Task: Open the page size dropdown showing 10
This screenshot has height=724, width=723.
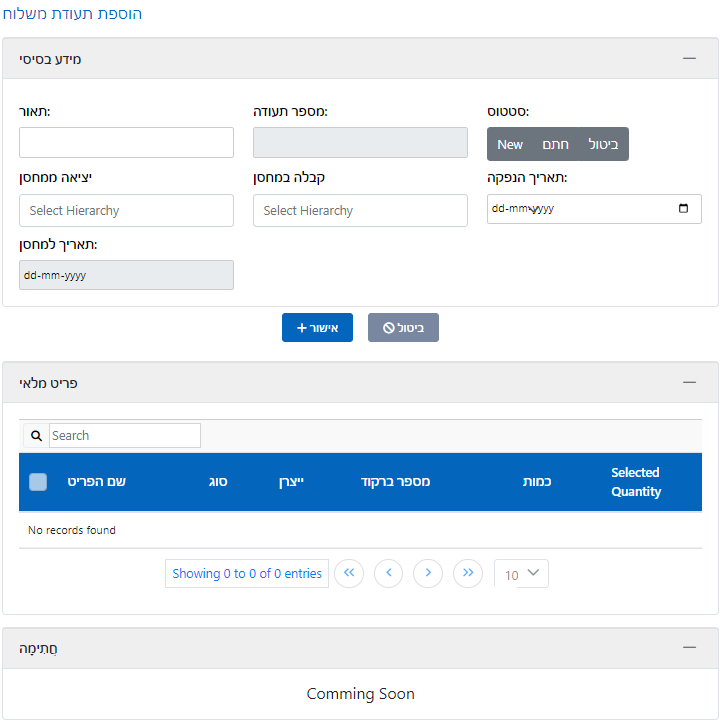Action: pyautogui.click(x=521, y=574)
